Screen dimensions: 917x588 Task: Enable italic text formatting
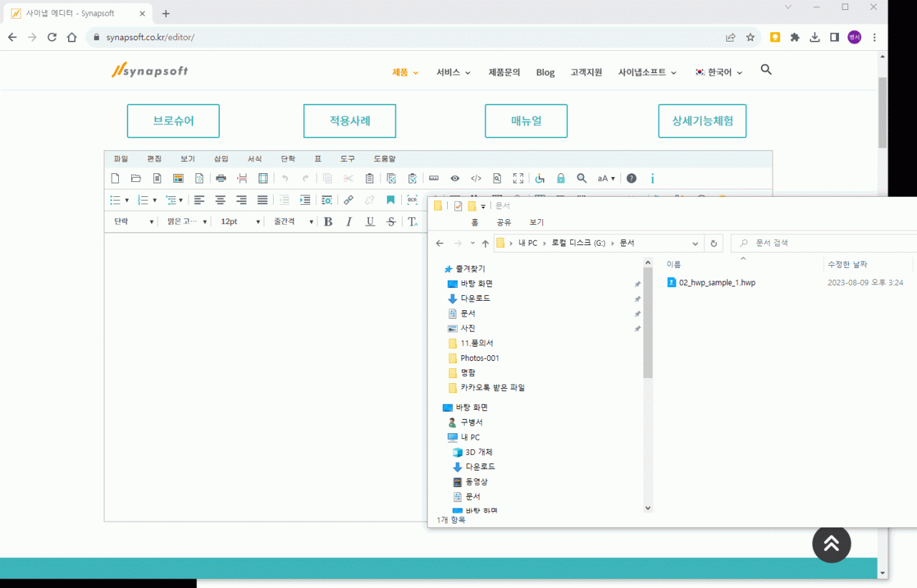pos(348,222)
